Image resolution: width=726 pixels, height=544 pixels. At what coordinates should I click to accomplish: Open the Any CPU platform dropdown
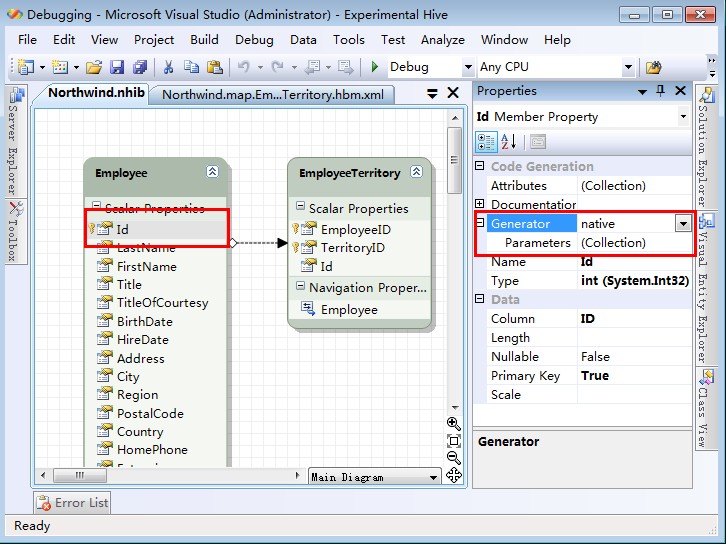[628, 68]
